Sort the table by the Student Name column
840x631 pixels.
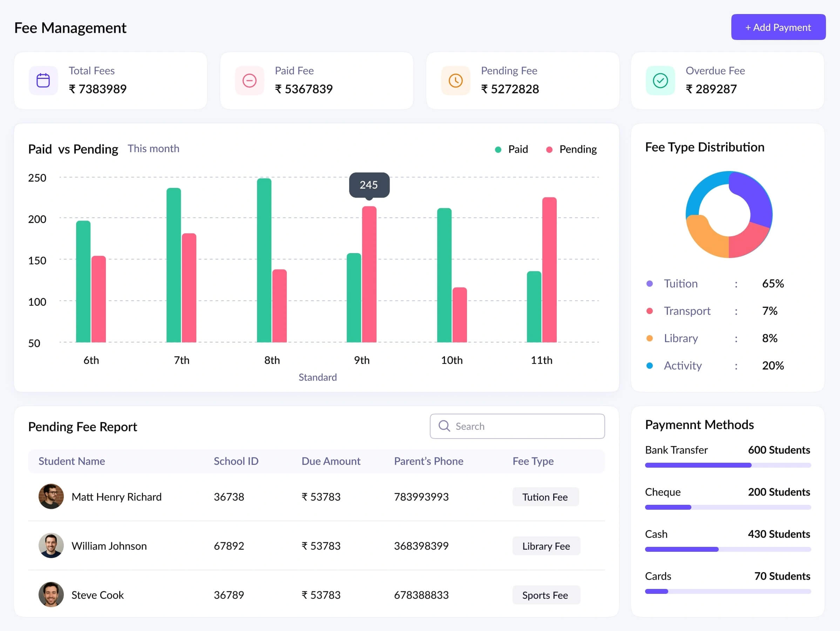[x=72, y=461]
